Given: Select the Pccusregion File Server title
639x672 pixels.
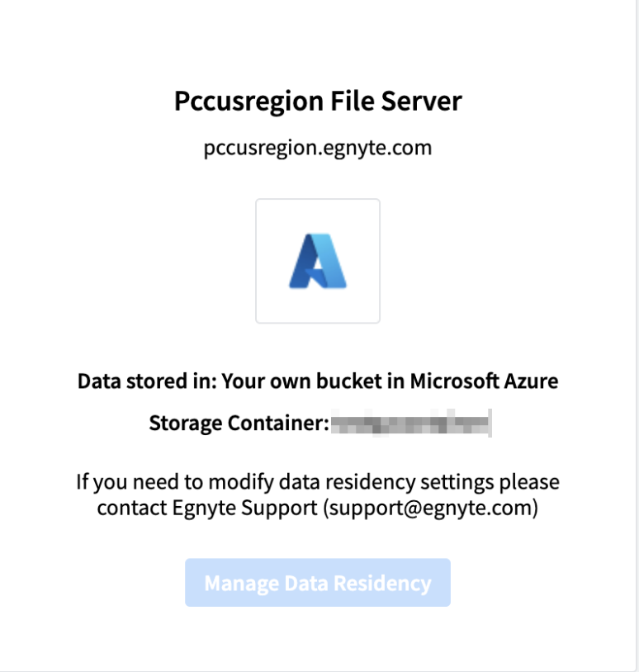Looking at the screenshot, I should pyautogui.click(x=319, y=100).
